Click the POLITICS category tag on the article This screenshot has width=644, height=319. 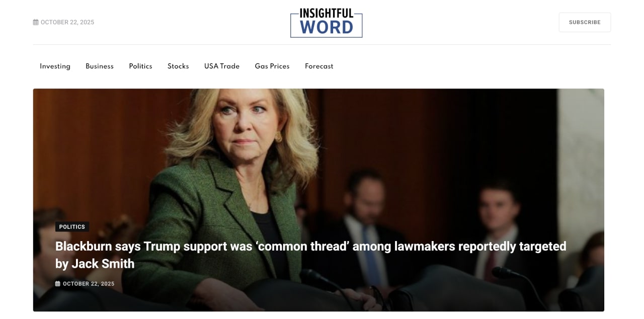click(x=72, y=227)
